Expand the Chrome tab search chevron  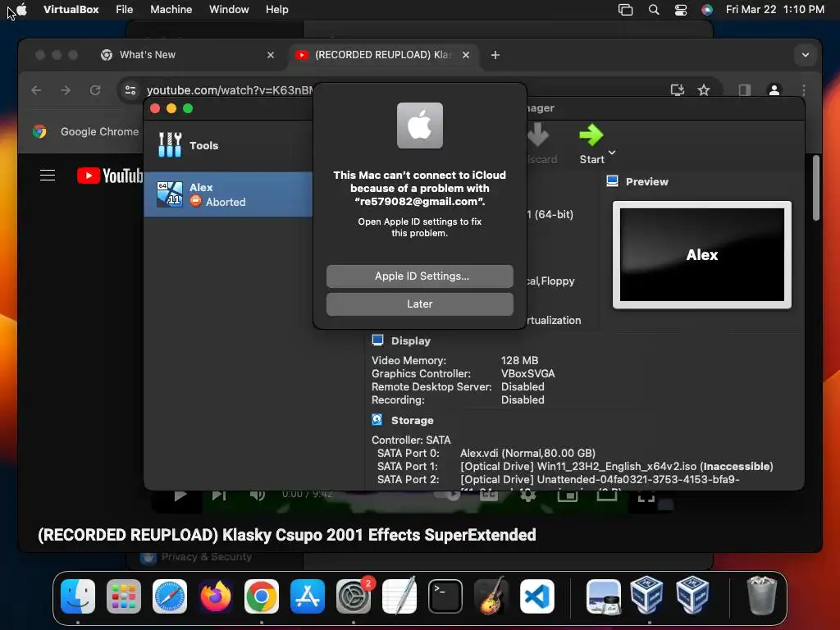(806, 55)
